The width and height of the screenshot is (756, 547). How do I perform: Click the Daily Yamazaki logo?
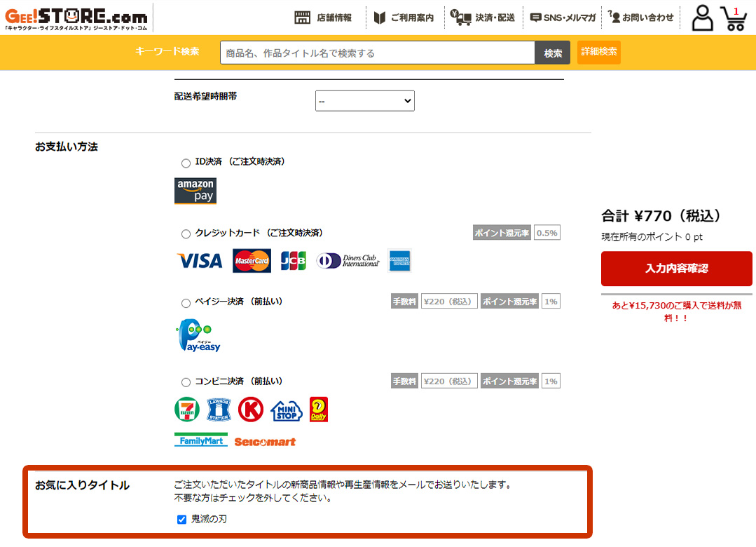(x=319, y=410)
